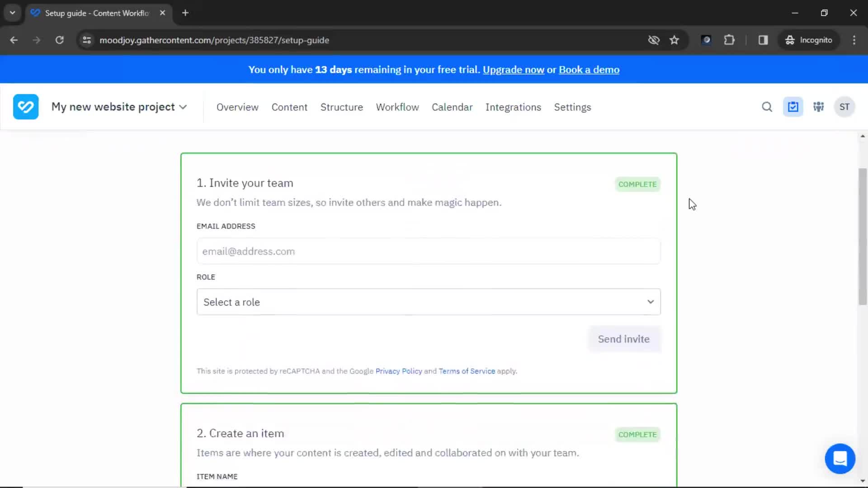Open the browser extensions puzzle icon

730,40
